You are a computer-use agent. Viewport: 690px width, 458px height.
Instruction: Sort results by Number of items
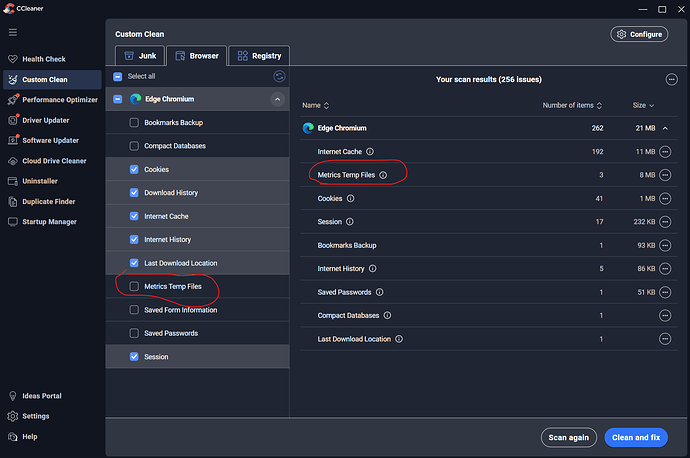pyautogui.click(x=572, y=106)
